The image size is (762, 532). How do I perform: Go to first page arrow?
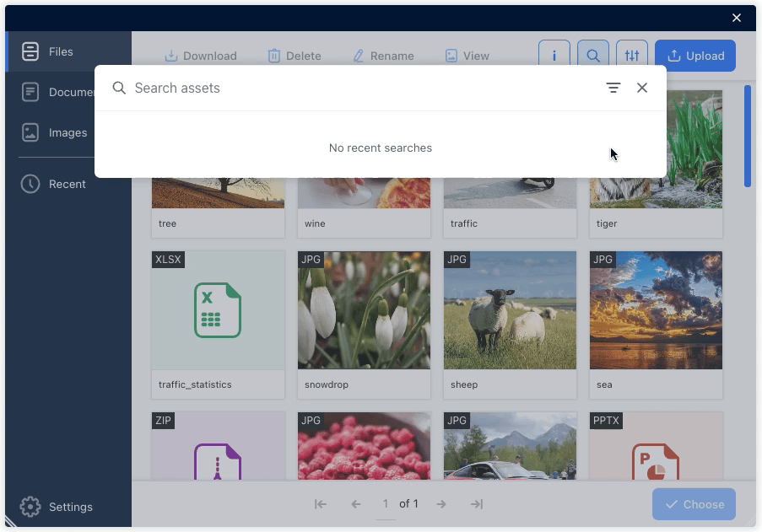(321, 504)
